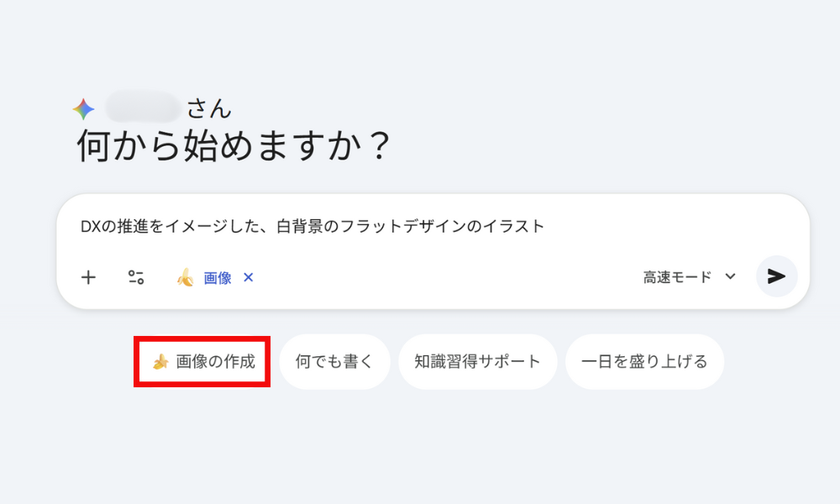Screen dimensions: 840x504
Task: Pick the 一日を盛り上げる suggestion chip
Action: pos(644,362)
